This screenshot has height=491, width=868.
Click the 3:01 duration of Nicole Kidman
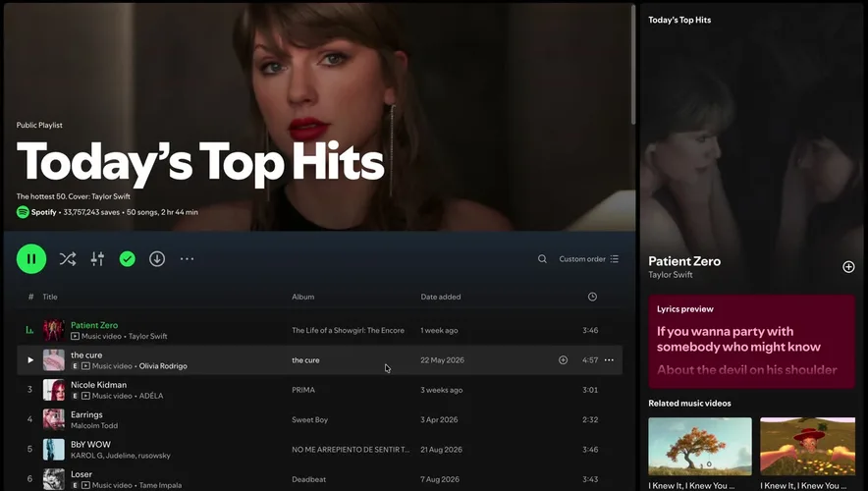click(590, 390)
